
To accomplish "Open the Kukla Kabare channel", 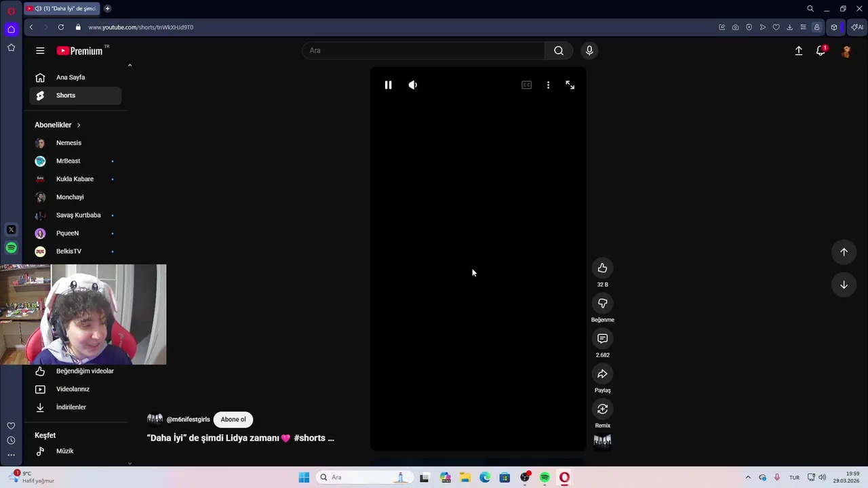I will tap(75, 179).
